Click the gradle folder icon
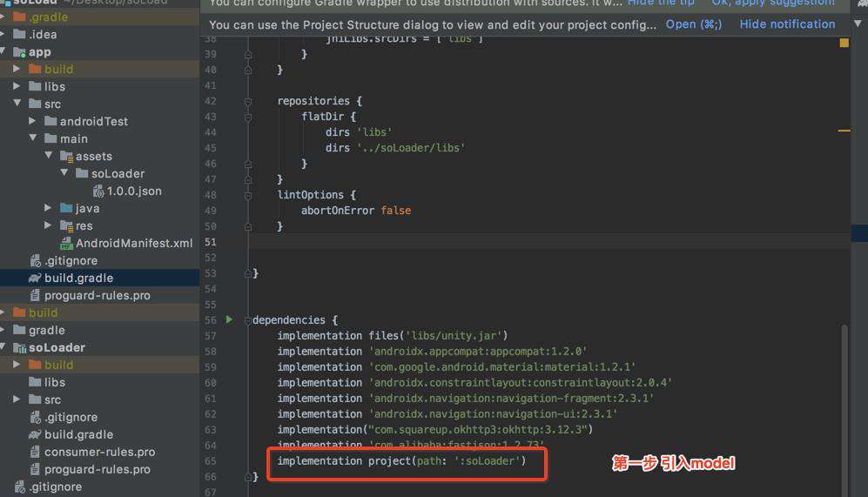Screen dimensions: 868x497 (19, 330)
